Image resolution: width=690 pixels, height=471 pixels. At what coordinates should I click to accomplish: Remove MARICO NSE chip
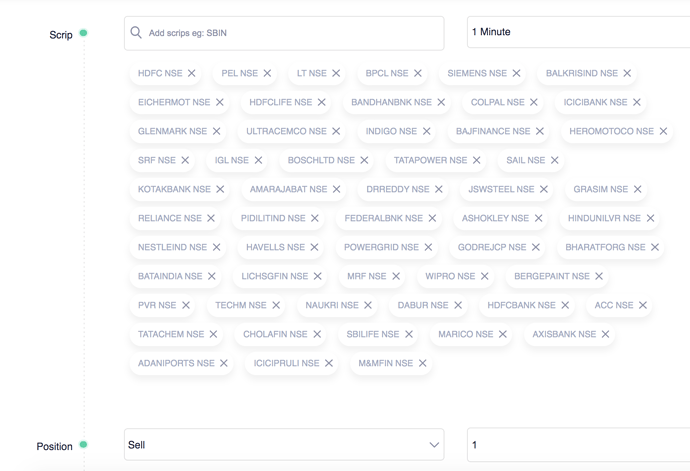tap(503, 334)
